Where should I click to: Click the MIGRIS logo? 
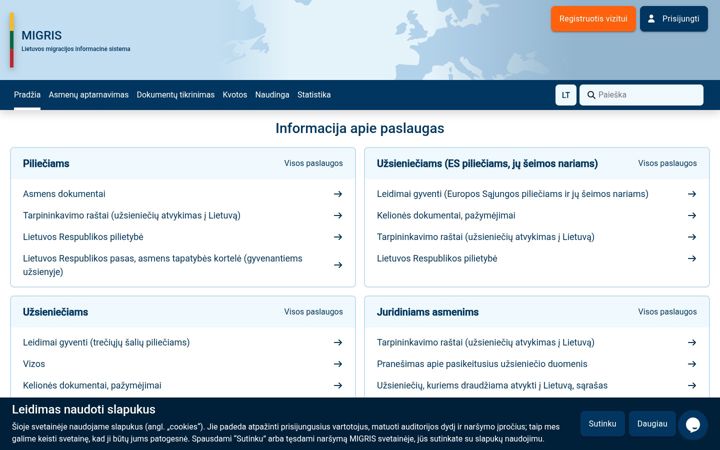pos(70,40)
